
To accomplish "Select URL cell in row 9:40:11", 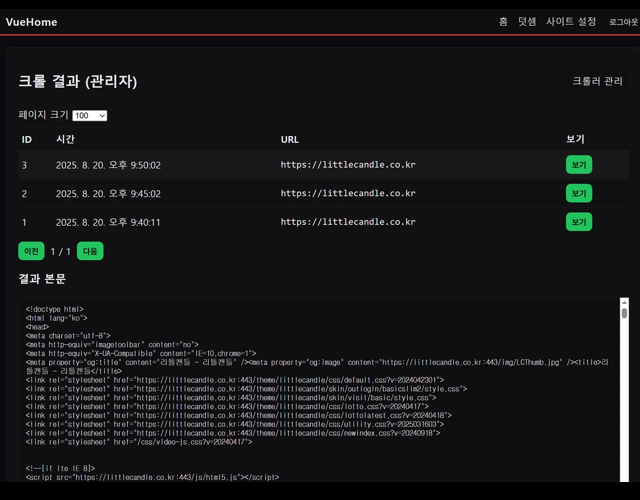I will (x=348, y=222).
